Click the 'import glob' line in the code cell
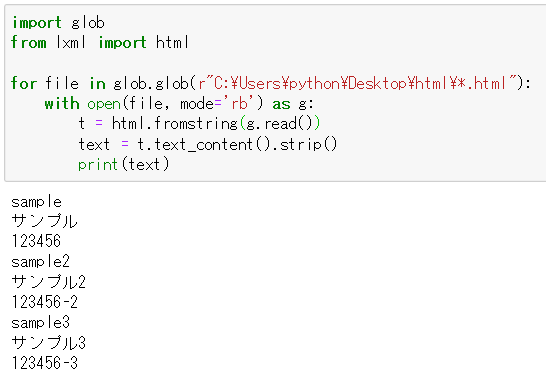This screenshot has height=376, width=546. click(58, 23)
